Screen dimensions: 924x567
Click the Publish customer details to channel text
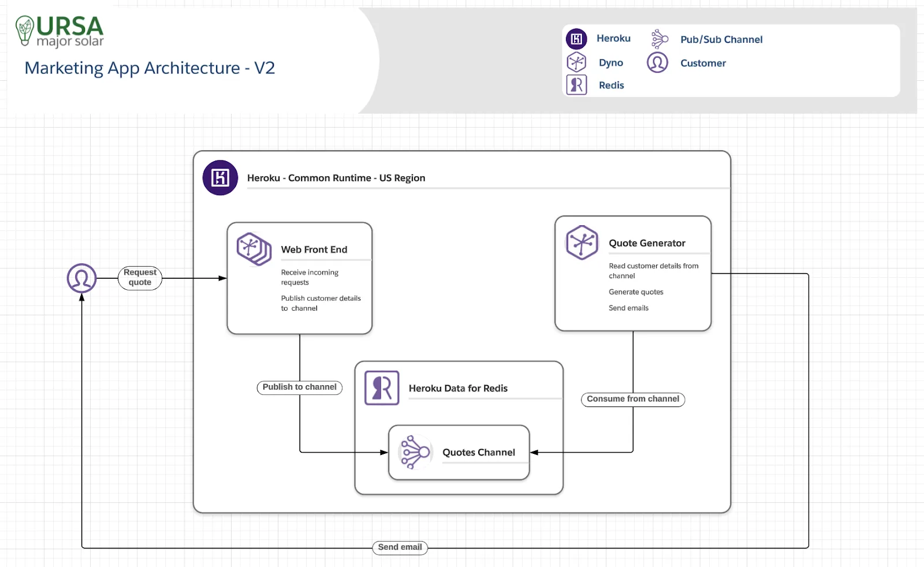pos(321,303)
